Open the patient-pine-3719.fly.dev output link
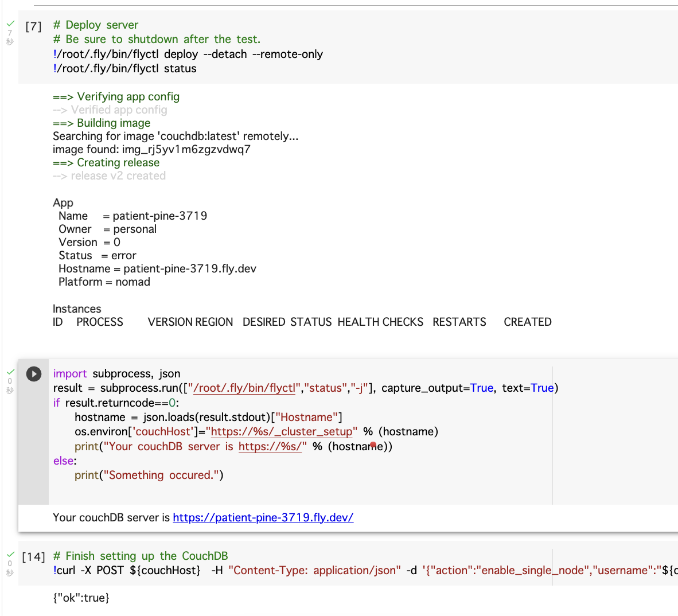 [263, 517]
